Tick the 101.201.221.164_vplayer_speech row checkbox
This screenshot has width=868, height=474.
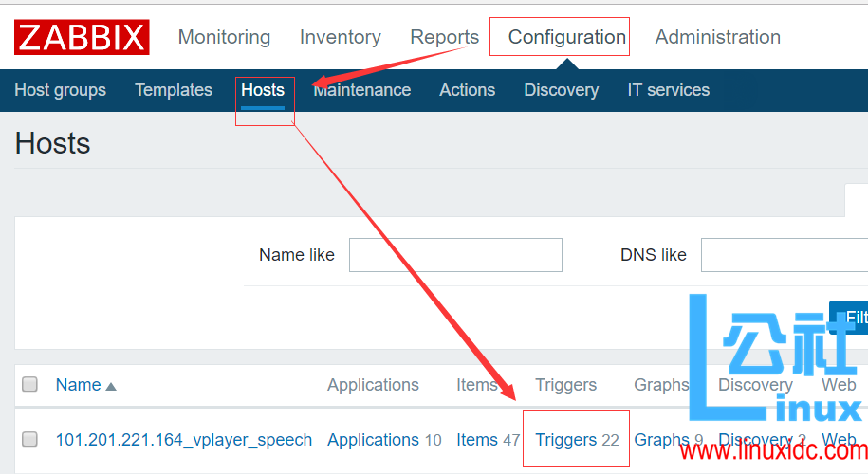(x=30, y=439)
